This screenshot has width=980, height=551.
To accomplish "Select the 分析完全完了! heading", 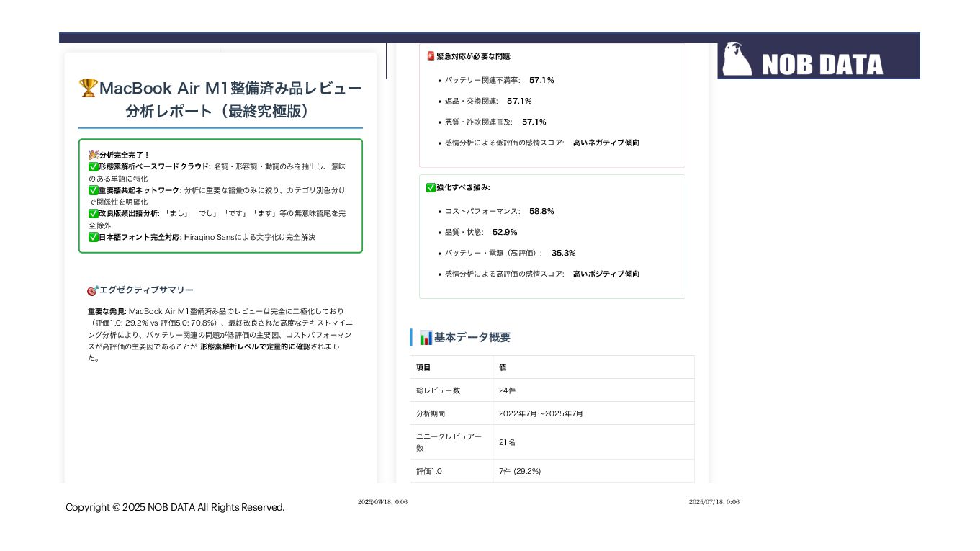I will (124, 155).
